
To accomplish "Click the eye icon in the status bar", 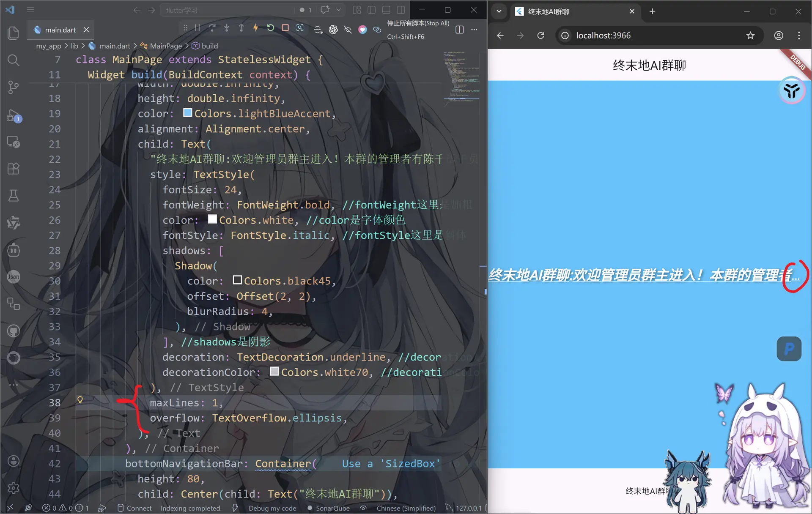I will 363,508.
